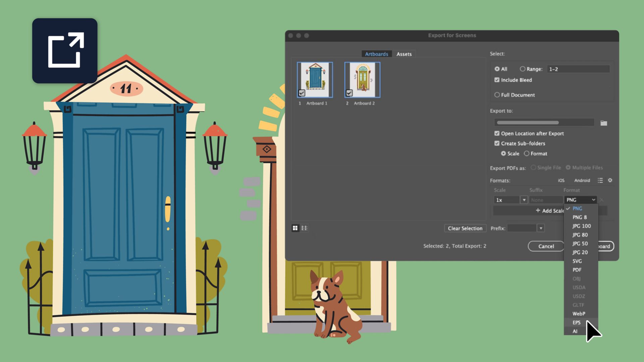Switch to Artboards tab
This screenshot has height=362, width=644.
tap(376, 54)
